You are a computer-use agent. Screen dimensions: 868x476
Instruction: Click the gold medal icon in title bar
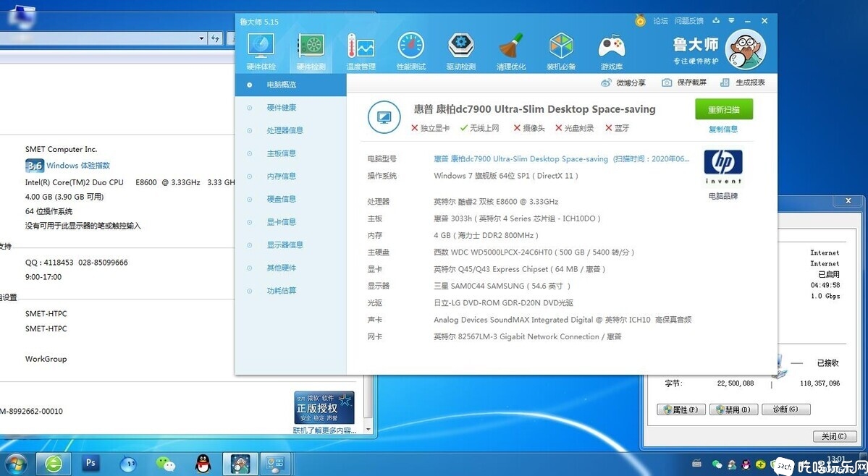(641, 21)
